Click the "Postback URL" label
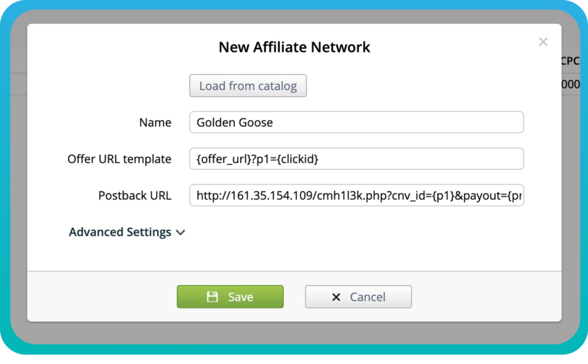Viewport: 588px width, 364px height. 134,195
